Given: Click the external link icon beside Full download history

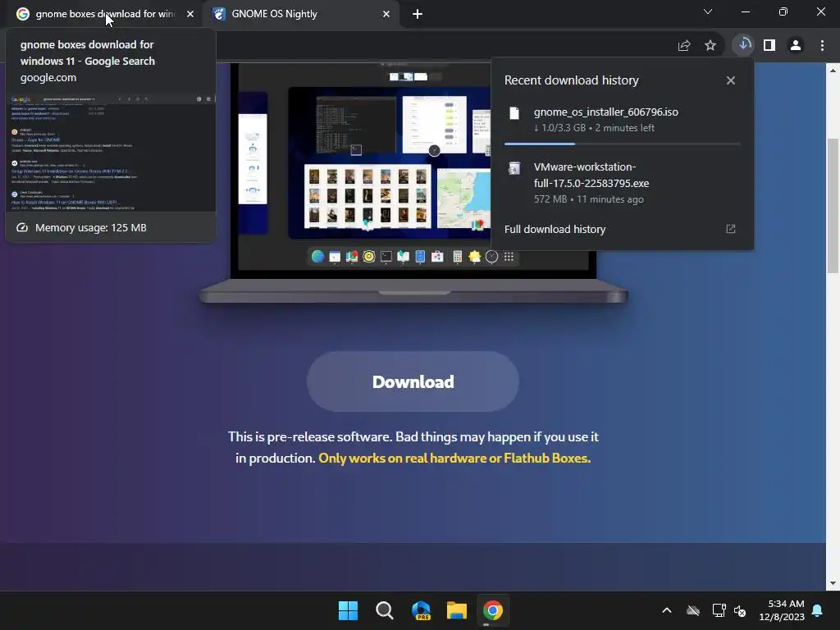Looking at the screenshot, I should point(731,230).
